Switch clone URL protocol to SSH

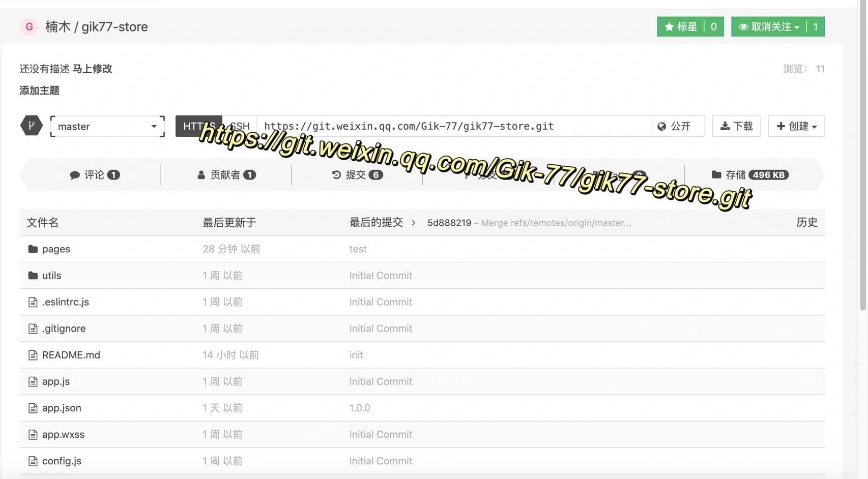click(x=239, y=126)
